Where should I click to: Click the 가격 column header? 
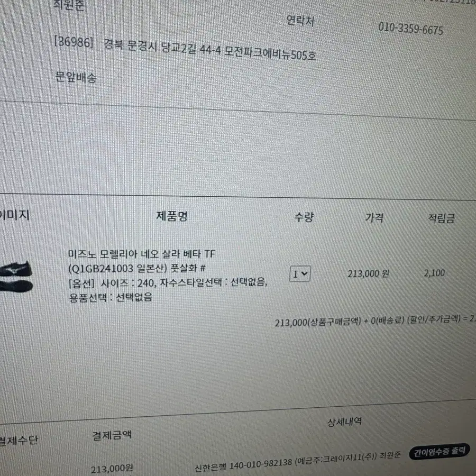(374, 218)
